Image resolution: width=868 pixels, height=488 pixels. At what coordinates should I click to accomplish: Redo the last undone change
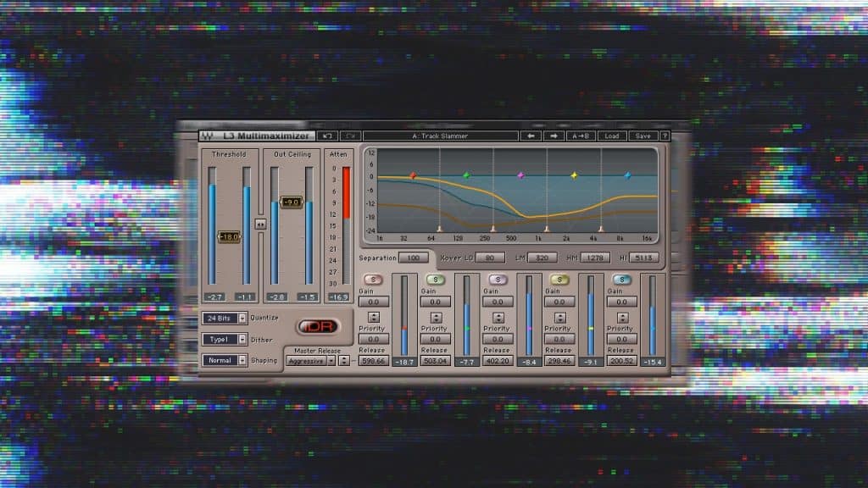(x=350, y=136)
